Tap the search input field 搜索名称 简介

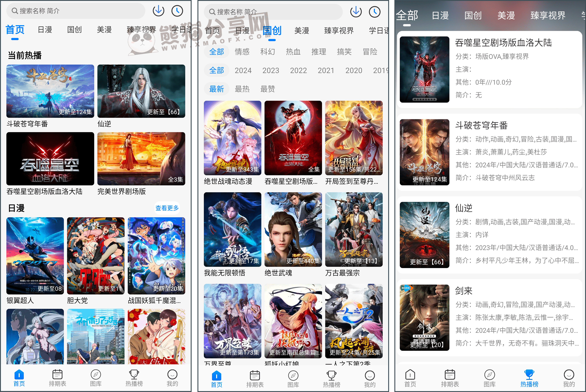[x=75, y=11]
